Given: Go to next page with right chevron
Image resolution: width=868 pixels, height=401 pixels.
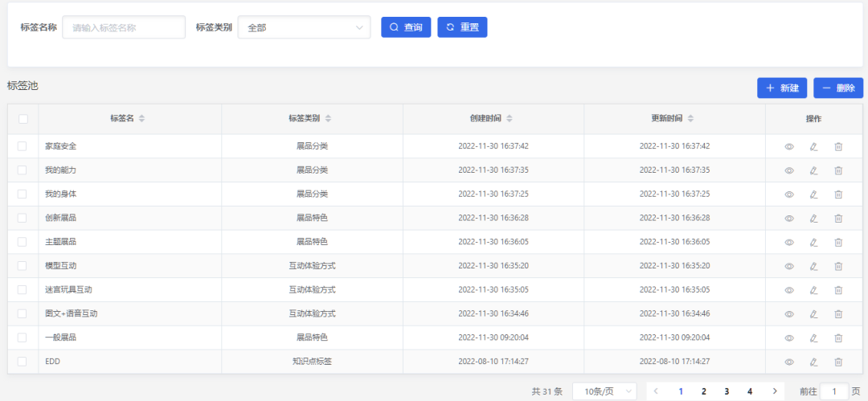Looking at the screenshot, I should [774, 391].
